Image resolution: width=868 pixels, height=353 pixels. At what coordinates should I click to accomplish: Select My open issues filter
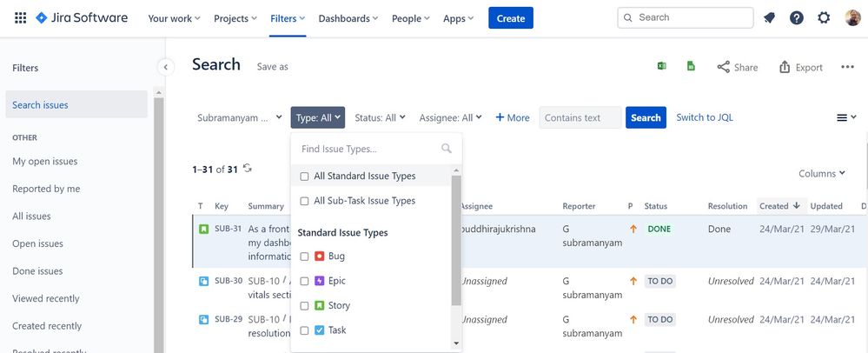(x=45, y=161)
